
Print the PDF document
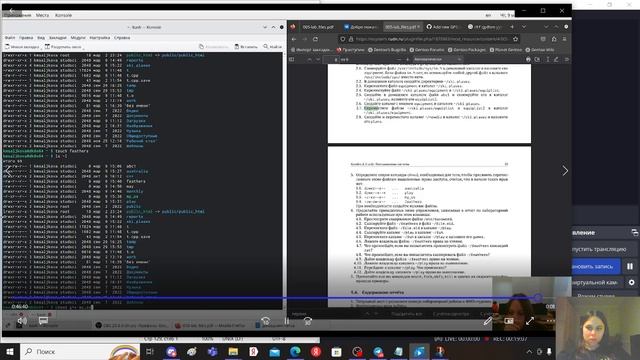(x=528, y=60)
